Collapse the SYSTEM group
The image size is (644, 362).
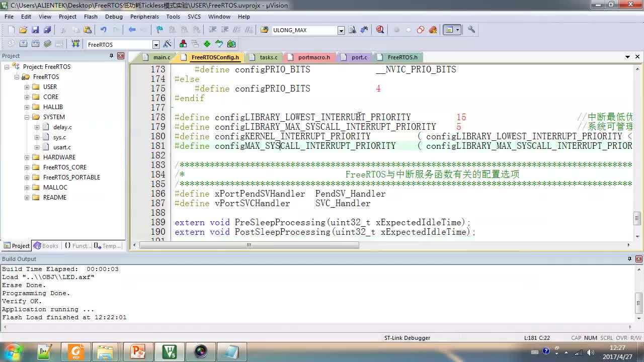click(27, 117)
